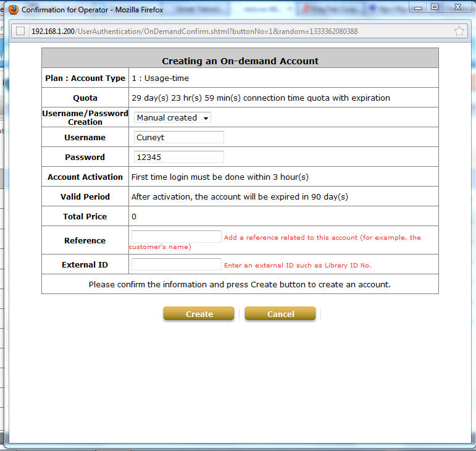Close the Confirmation for Operator window
The height and width of the screenshot is (451, 476).
click(x=457, y=7)
